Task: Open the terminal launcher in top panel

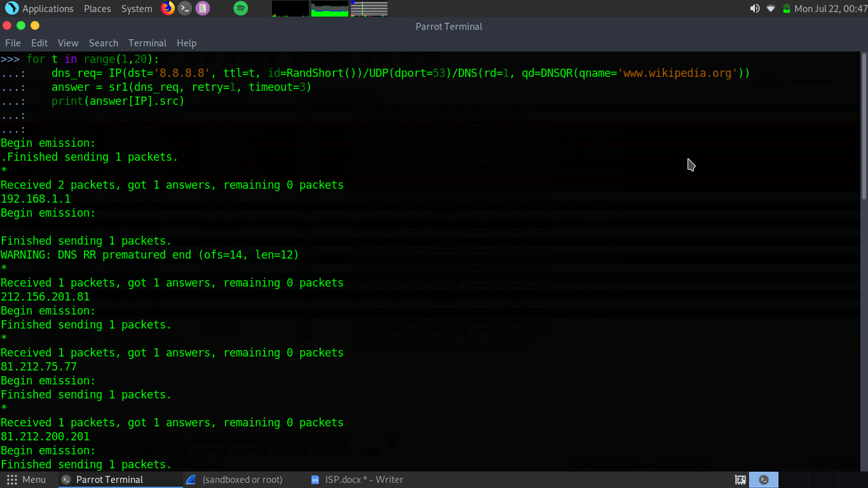Action: (185, 8)
